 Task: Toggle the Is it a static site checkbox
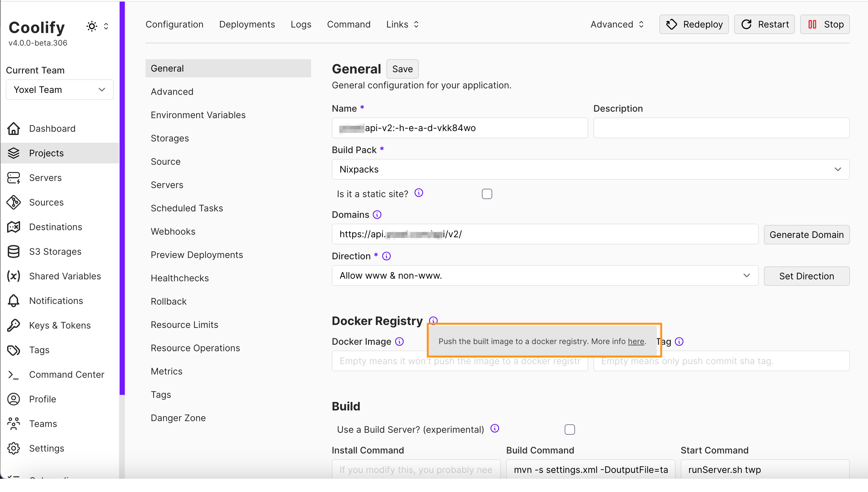point(487,194)
